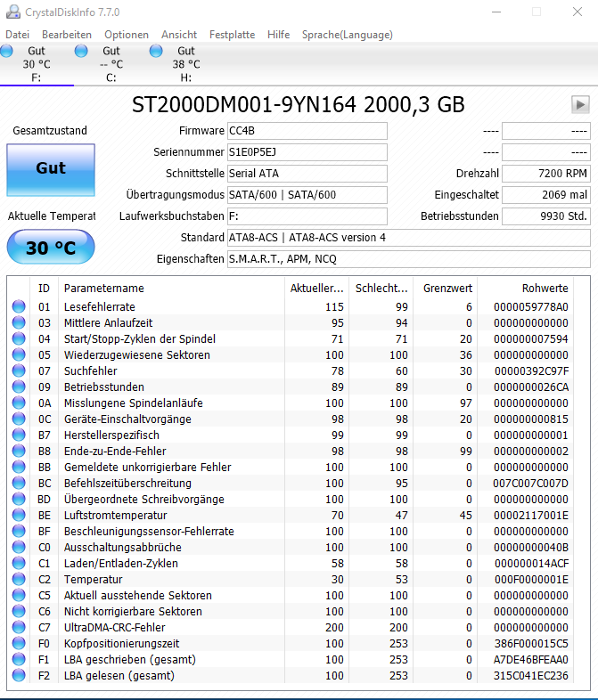Click the Eingeschaltet value 2069 mal
598x700 pixels.
coord(546,195)
